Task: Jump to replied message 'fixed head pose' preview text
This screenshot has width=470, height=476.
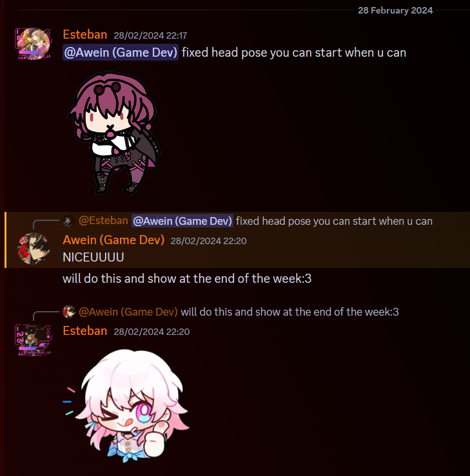Action: [334, 221]
